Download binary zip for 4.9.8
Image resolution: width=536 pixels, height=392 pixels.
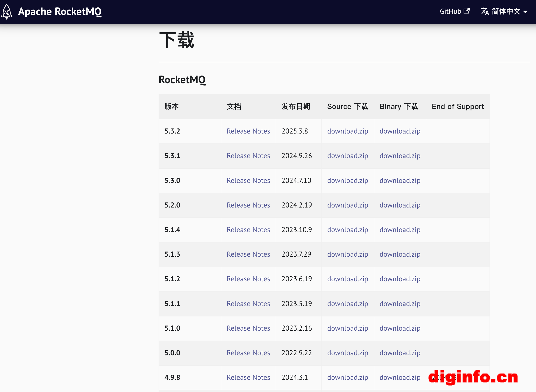[x=400, y=378]
